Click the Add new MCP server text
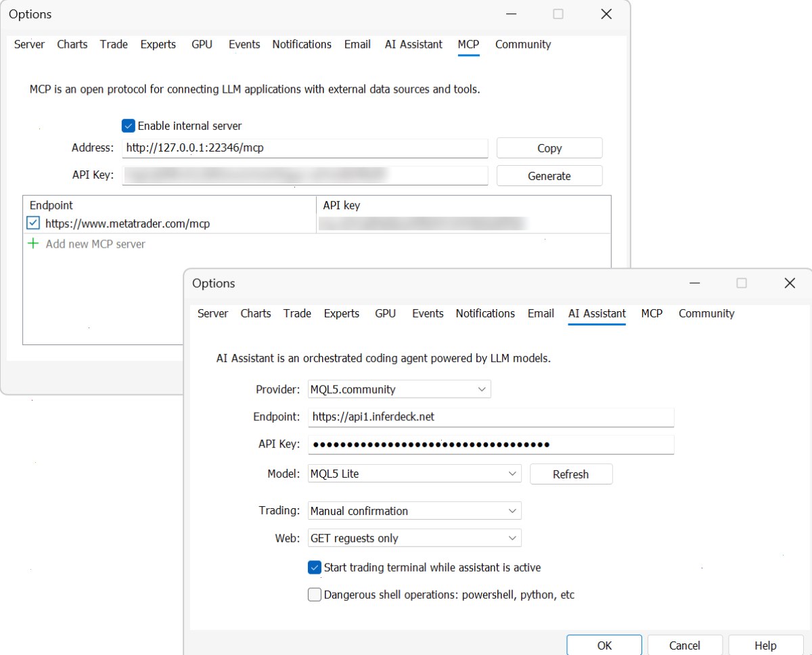The image size is (812, 655). (95, 244)
